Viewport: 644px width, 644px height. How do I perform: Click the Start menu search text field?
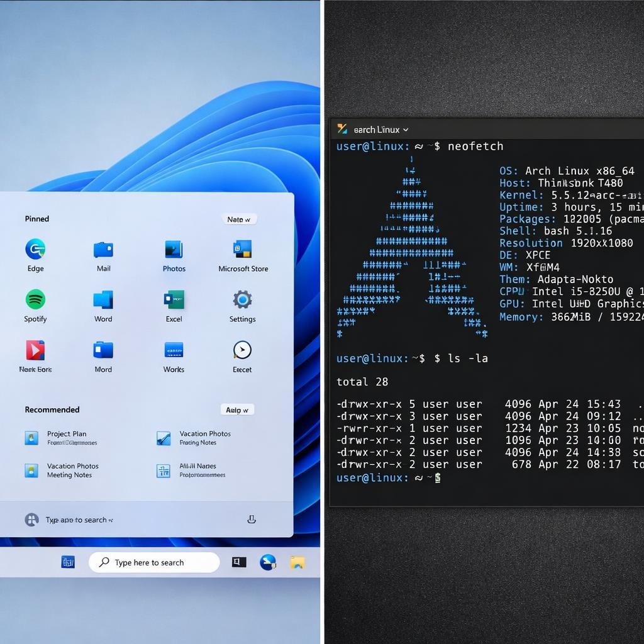coord(79,519)
